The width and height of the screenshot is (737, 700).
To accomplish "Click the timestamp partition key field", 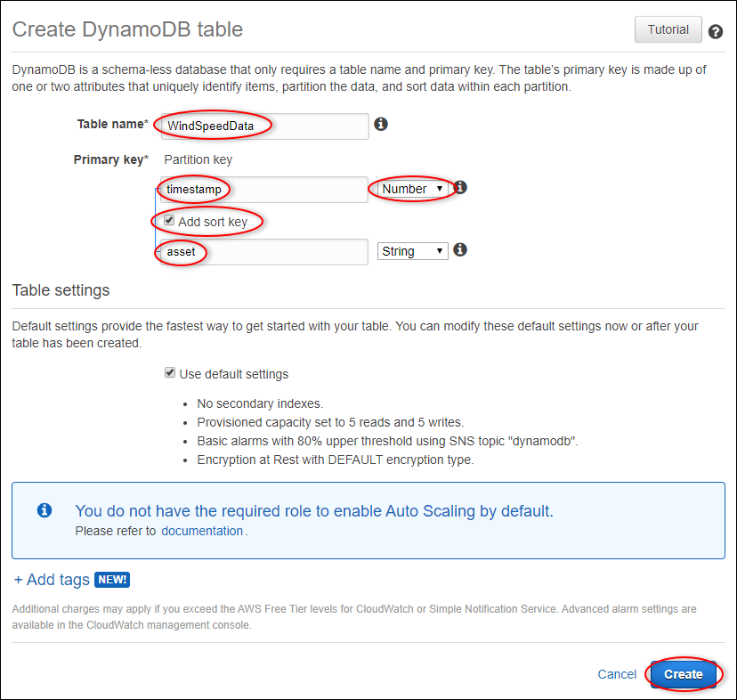I will pyautogui.click(x=263, y=189).
